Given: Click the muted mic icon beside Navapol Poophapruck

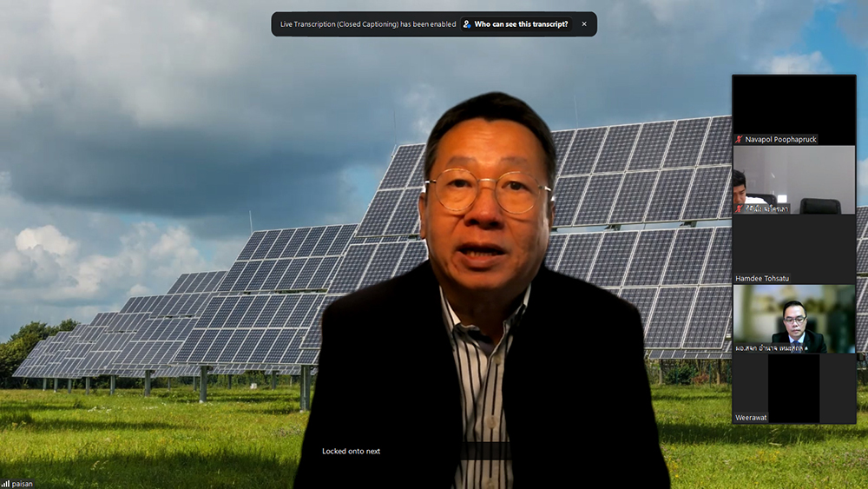Looking at the screenshot, I should pyautogui.click(x=739, y=139).
